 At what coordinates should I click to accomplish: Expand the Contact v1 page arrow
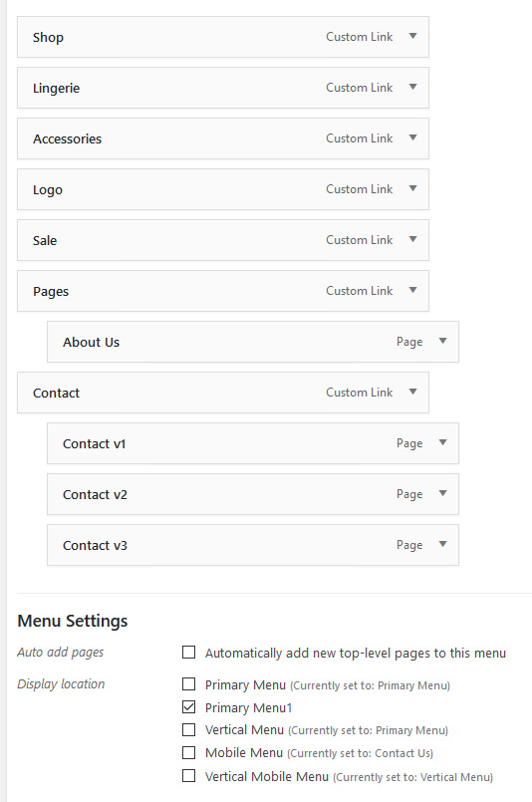tap(443, 442)
